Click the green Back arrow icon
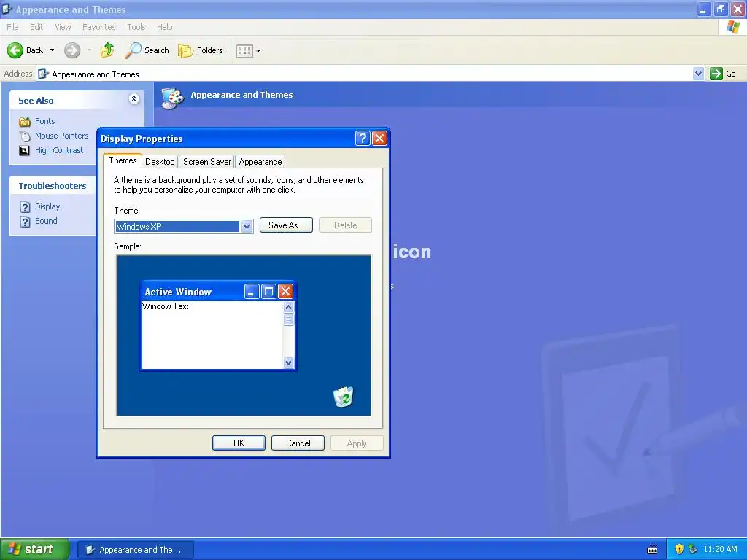This screenshot has height=560, width=747. coord(15,50)
